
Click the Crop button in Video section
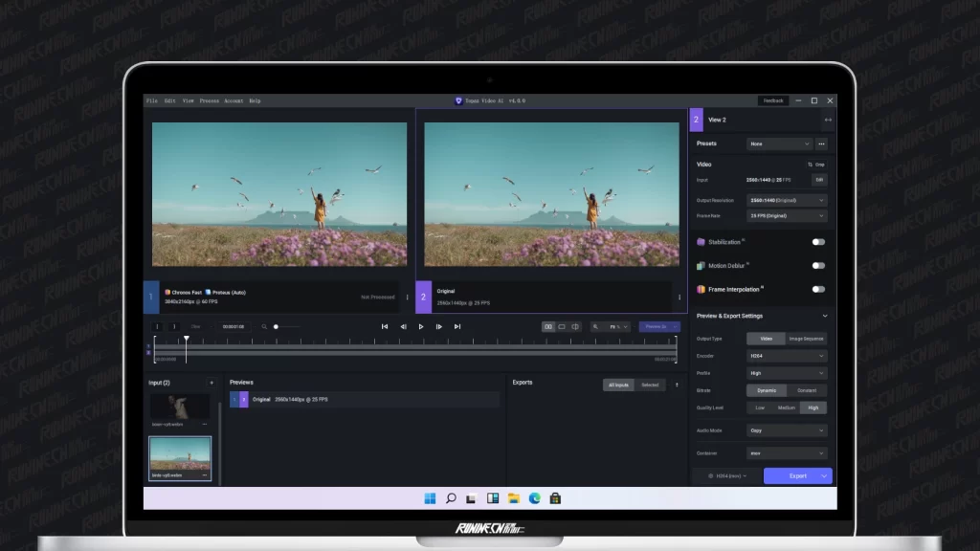click(x=816, y=165)
